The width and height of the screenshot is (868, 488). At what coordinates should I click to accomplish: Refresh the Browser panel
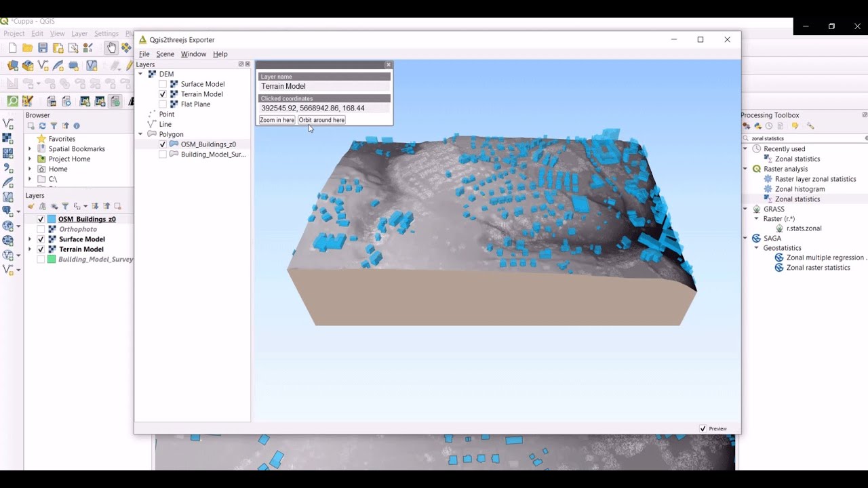[42, 126]
